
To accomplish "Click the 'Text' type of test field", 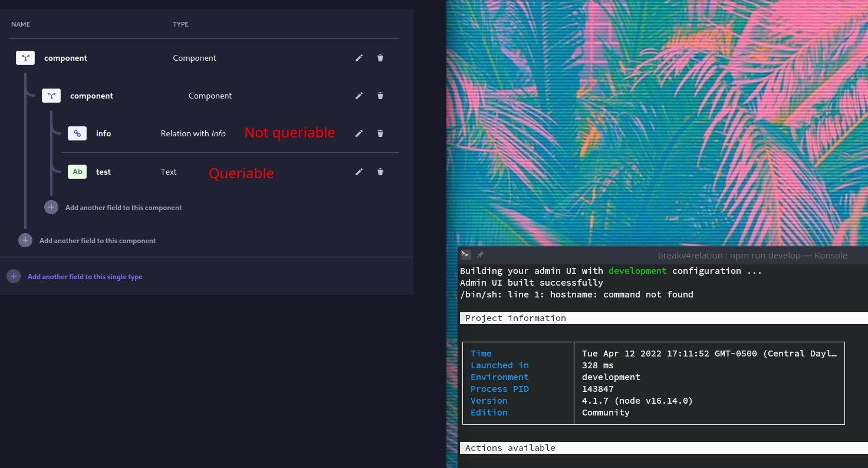I will 169,172.
